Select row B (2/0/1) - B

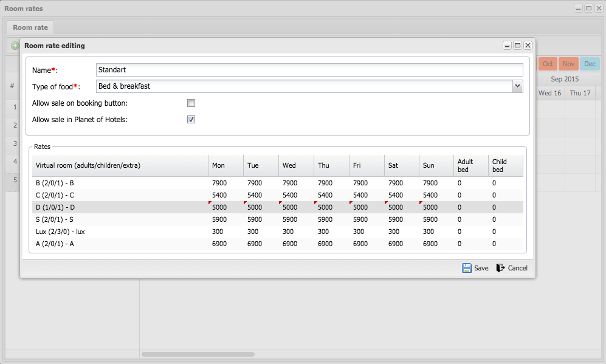[278, 183]
